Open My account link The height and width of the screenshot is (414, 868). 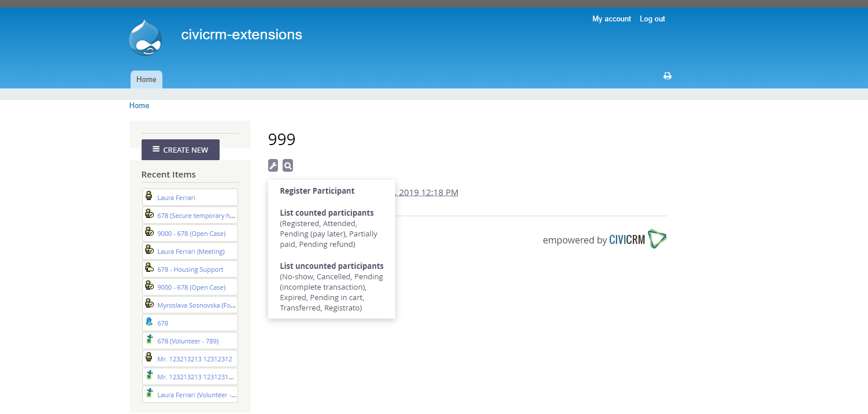click(x=611, y=19)
